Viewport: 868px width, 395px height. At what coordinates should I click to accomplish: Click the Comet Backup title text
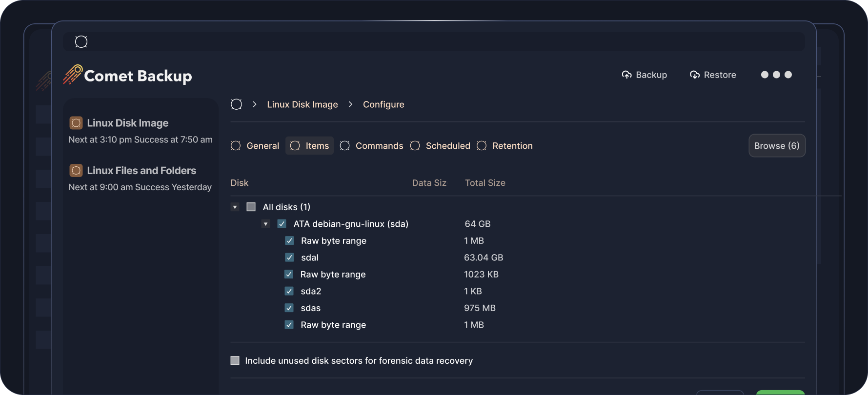[138, 76]
